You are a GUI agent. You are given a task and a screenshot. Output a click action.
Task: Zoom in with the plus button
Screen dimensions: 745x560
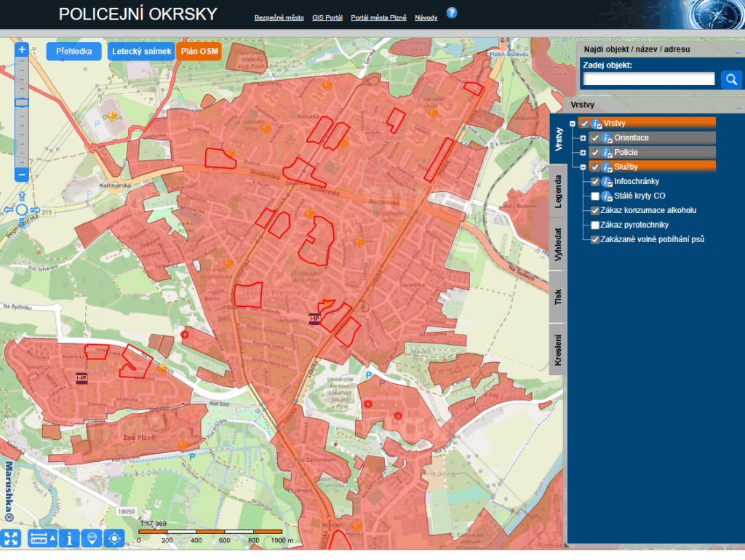pos(21,49)
